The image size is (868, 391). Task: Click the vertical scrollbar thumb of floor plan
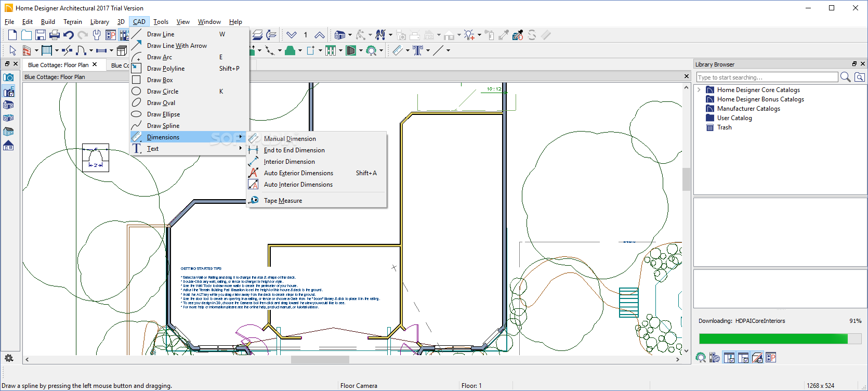[686, 179]
